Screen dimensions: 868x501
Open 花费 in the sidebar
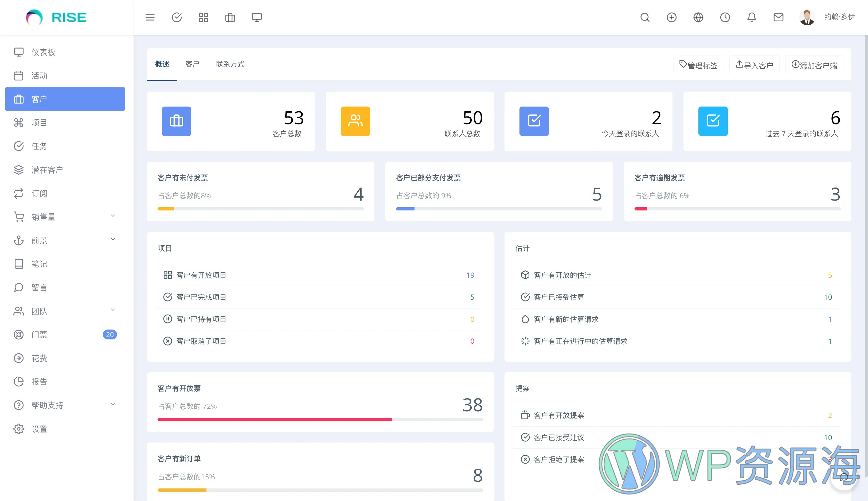click(x=65, y=358)
